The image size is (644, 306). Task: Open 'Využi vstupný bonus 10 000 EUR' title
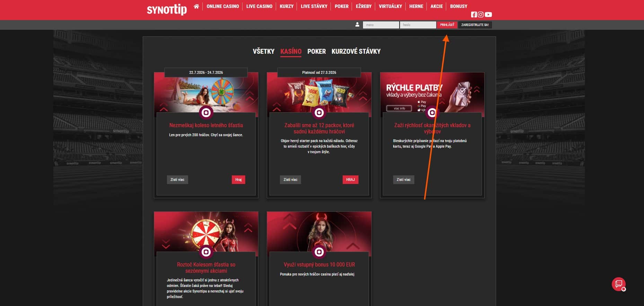[x=319, y=265]
